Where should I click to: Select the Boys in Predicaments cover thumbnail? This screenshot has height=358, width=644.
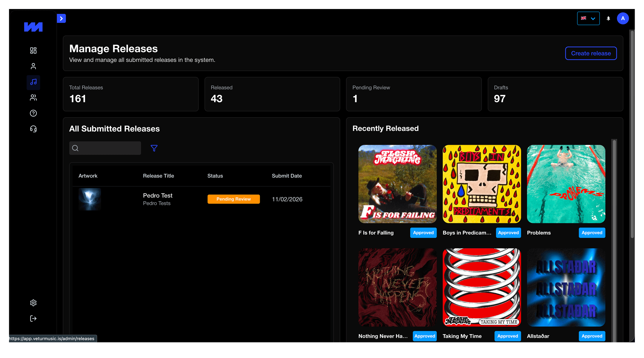click(482, 184)
